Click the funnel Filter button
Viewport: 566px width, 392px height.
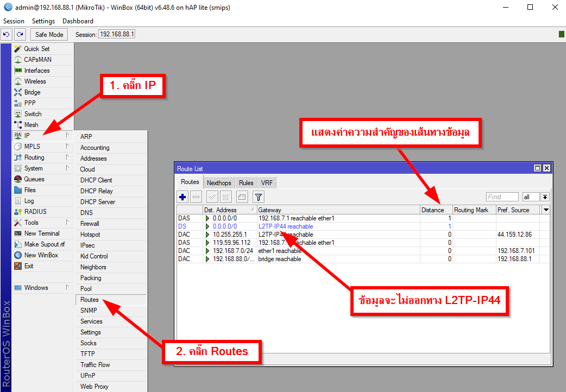(259, 197)
